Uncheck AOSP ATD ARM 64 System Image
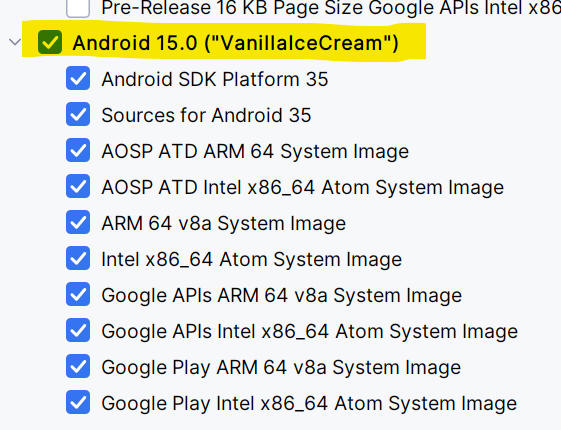Viewport: 561px width, 430px height. tap(78, 150)
